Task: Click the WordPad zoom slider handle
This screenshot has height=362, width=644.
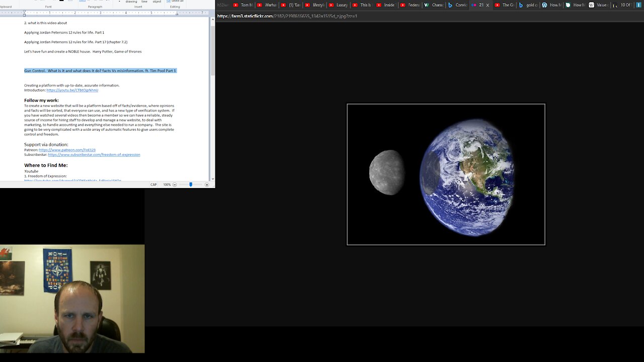Action: [191, 185]
